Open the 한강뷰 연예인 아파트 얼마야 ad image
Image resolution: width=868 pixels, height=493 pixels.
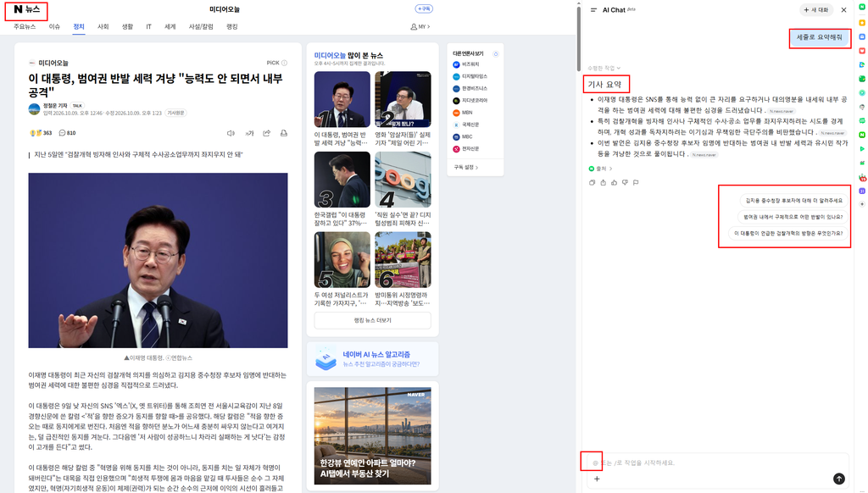[373, 435]
